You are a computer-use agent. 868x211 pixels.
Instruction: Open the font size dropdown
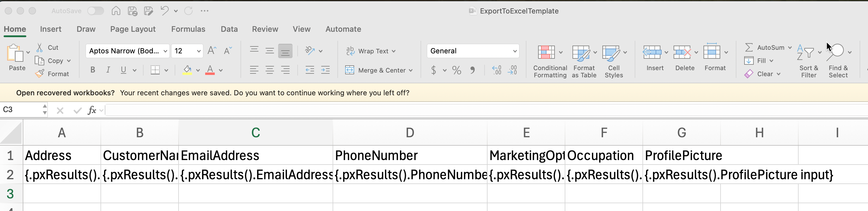tap(199, 51)
